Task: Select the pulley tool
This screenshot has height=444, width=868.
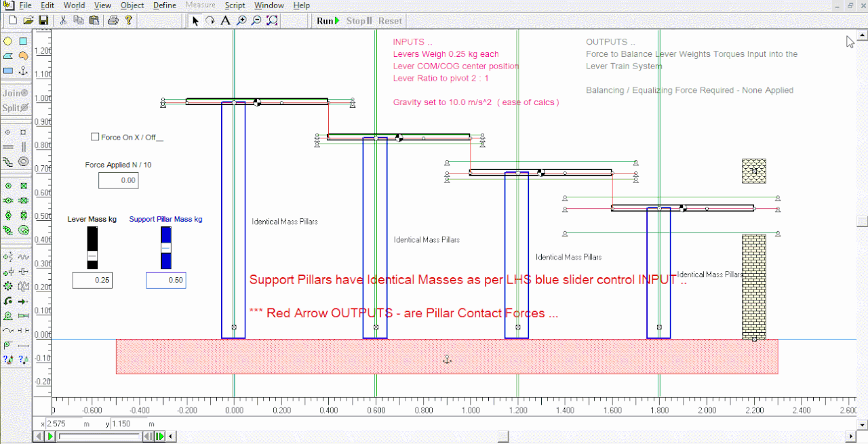Action: tap(8, 345)
